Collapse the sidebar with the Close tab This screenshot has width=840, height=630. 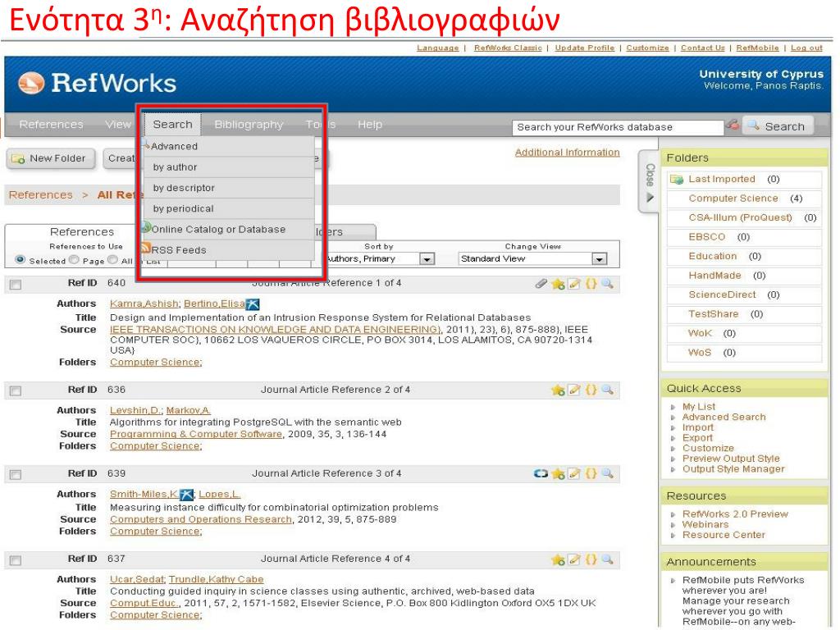tap(650, 182)
